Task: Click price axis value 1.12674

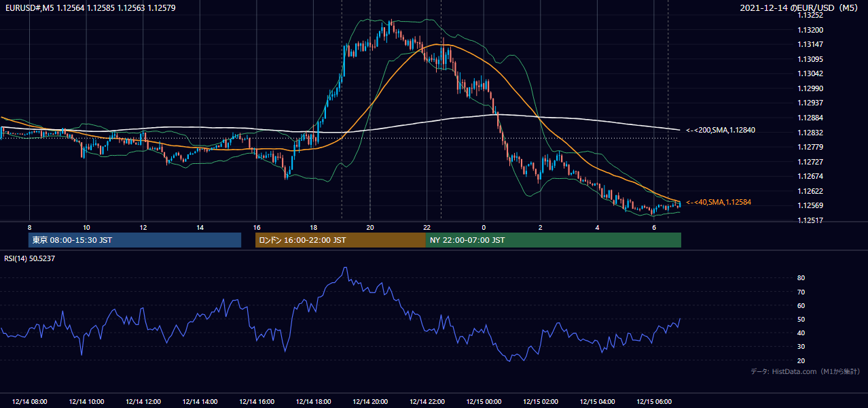Action: 812,176
